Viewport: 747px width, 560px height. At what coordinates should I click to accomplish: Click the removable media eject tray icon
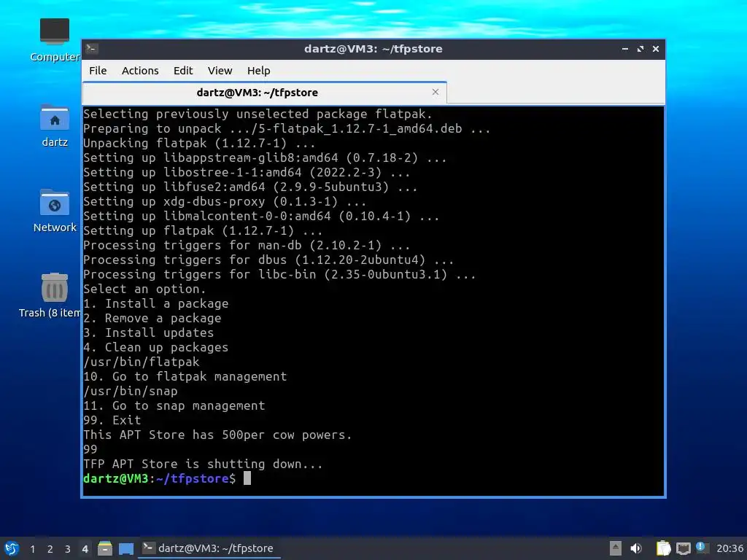click(616, 548)
